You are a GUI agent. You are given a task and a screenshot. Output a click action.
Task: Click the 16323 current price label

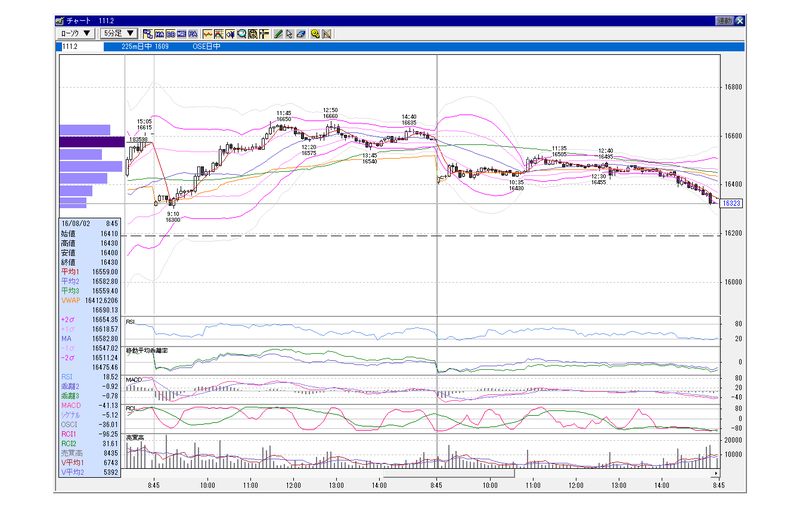pyautogui.click(x=731, y=204)
